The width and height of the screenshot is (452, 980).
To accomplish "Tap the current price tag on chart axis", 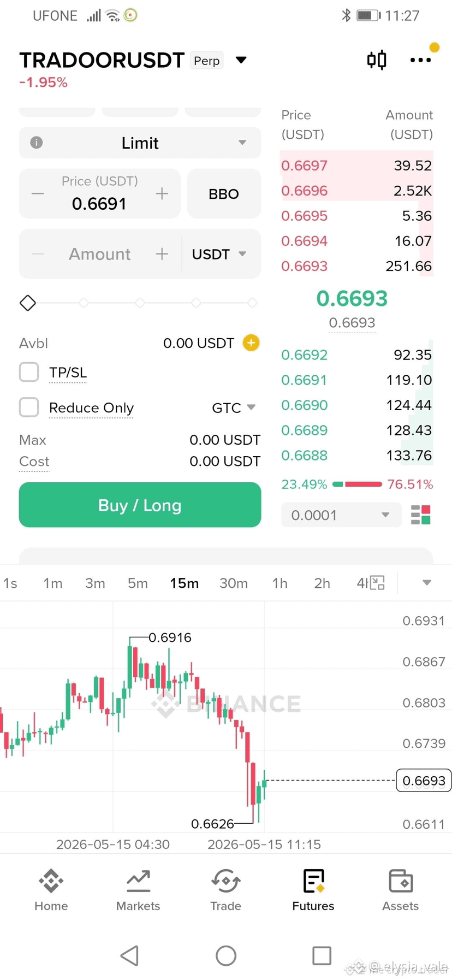I will [x=424, y=781].
